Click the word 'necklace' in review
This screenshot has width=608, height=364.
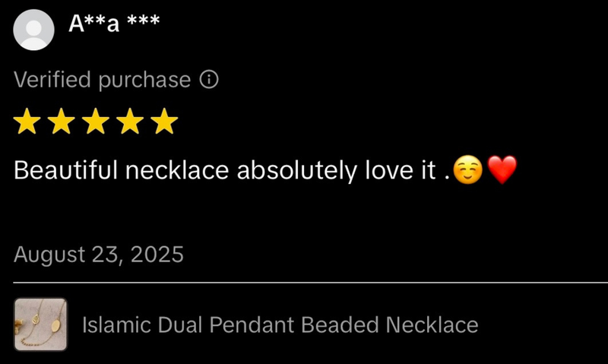coord(177,170)
